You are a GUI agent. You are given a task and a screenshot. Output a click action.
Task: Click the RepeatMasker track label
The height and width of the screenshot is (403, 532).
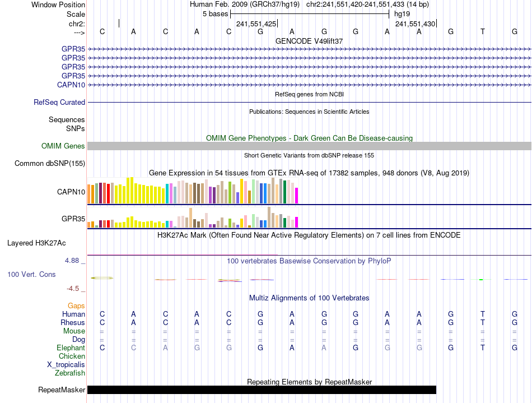(x=62, y=390)
